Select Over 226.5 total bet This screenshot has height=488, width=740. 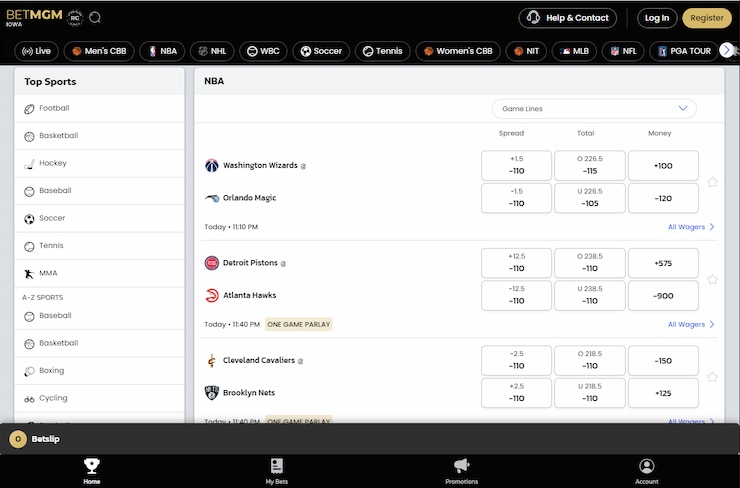(x=590, y=166)
